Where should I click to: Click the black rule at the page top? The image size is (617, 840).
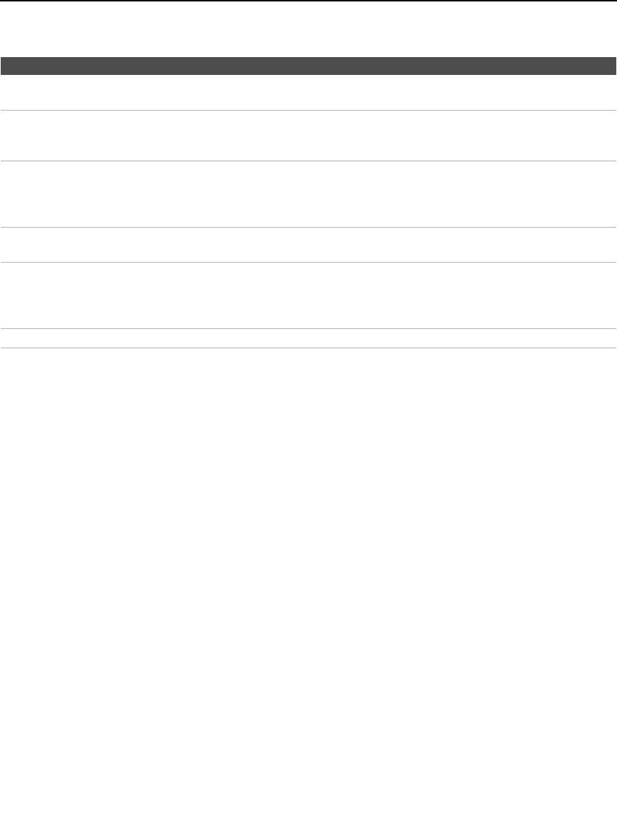point(308,1)
